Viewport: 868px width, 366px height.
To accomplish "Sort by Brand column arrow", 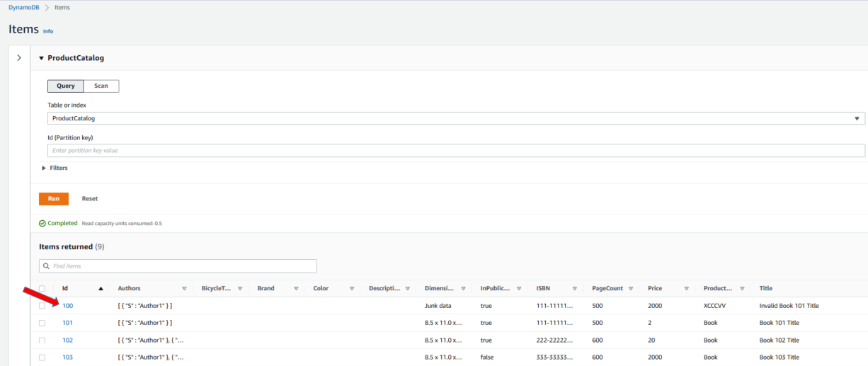I will (x=296, y=289).
